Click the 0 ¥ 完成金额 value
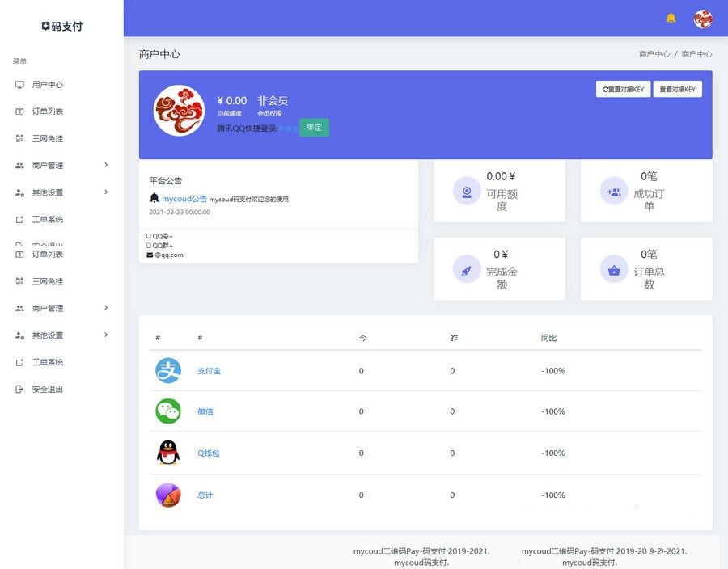 tap(501, 254)
